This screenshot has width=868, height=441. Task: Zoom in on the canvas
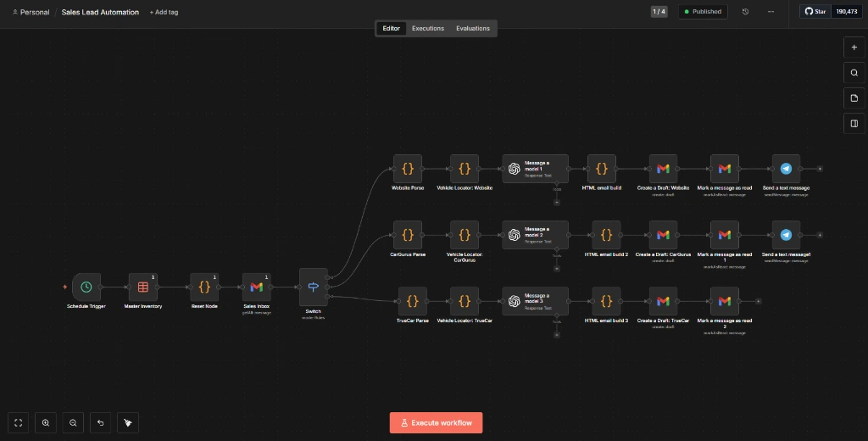coord(46,422)
